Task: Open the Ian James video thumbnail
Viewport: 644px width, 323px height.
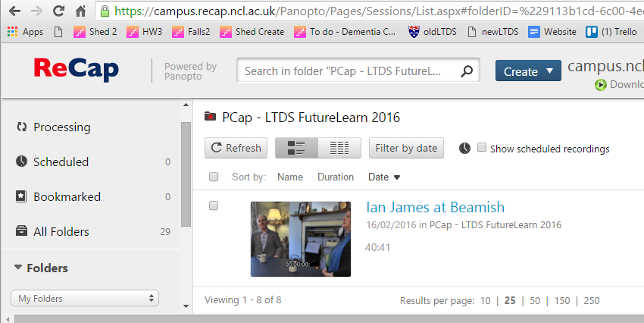Action: 301,239
